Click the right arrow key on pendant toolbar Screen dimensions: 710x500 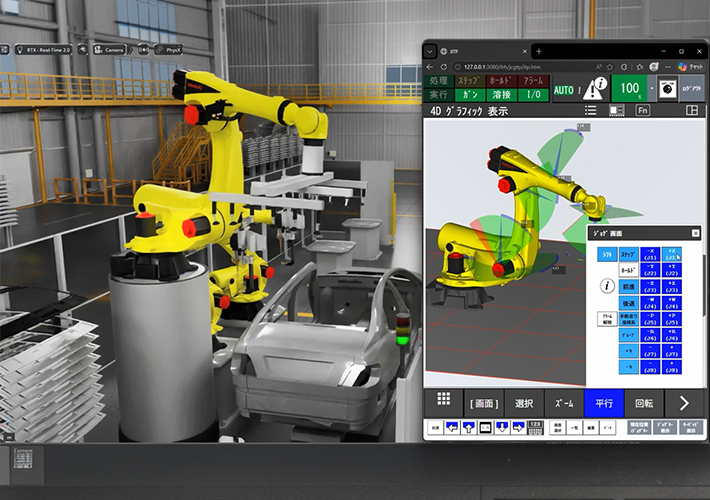518,427
